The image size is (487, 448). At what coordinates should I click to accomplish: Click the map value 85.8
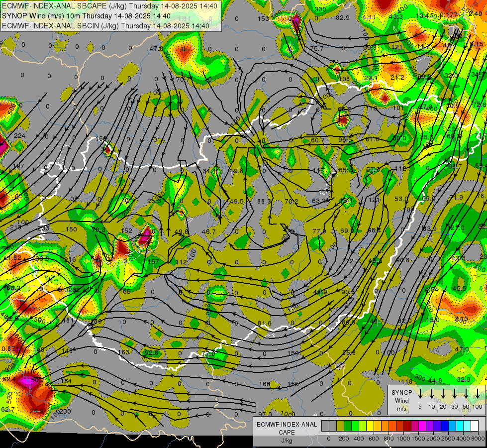(349, 352)
